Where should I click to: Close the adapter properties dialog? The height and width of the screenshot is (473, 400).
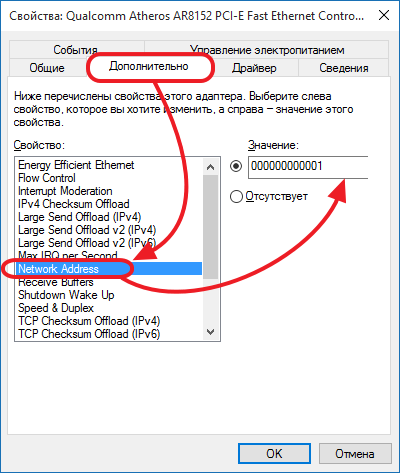(384, 15)
